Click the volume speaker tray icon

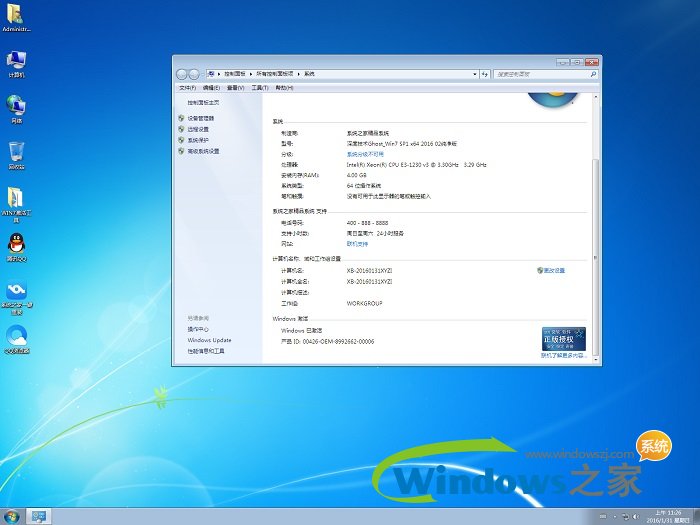coord(636,517)
